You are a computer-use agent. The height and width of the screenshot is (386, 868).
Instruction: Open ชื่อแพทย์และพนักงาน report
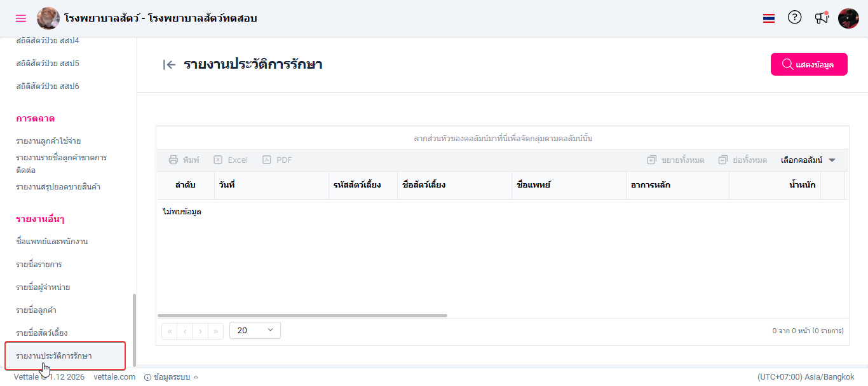[52, 242]
